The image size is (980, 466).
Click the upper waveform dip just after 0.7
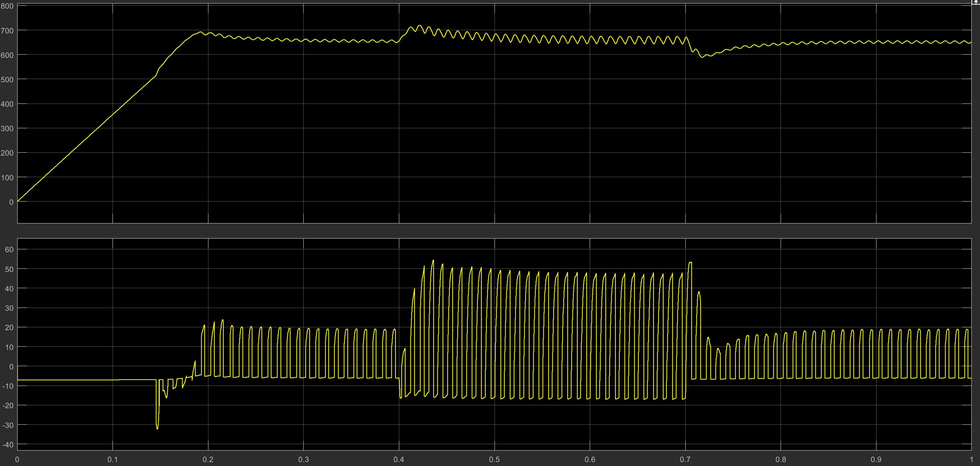(x=702, y=57)
